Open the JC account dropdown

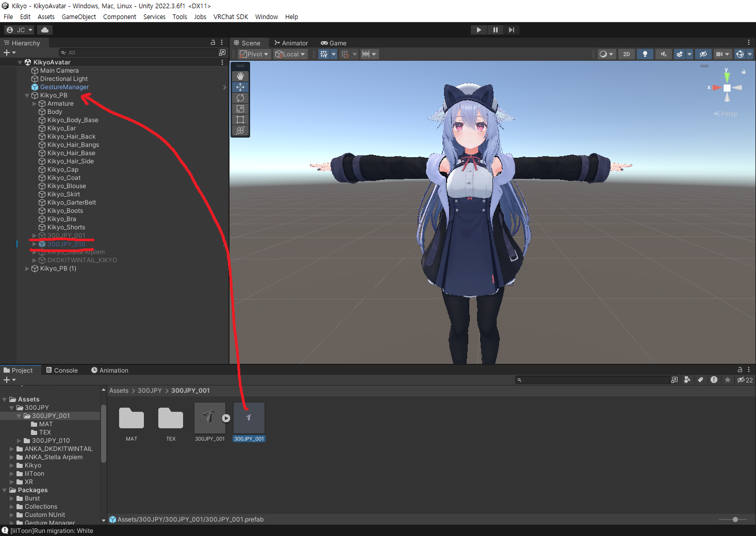[x=20, y=30]
